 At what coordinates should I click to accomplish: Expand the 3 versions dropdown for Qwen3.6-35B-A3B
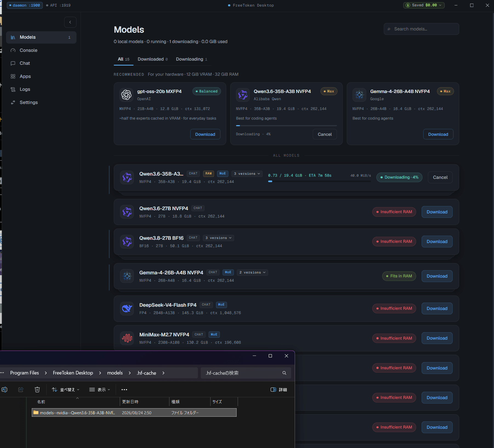[x=247, y=174]
